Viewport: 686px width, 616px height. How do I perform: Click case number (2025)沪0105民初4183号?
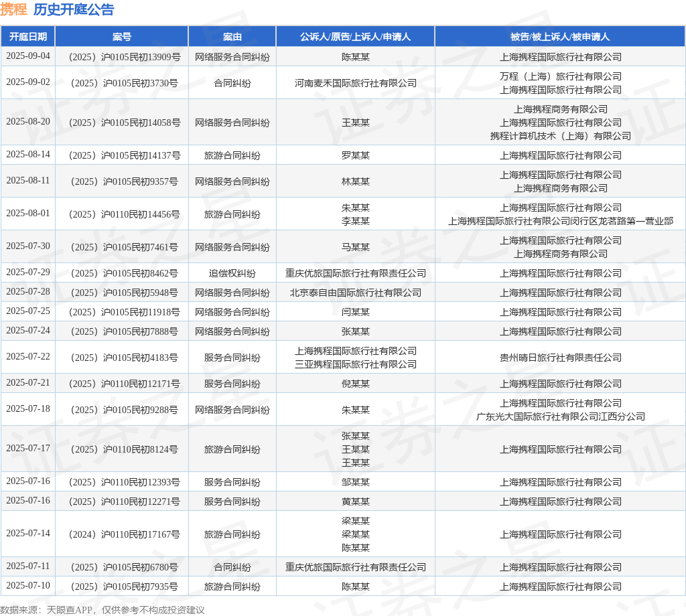125,358
